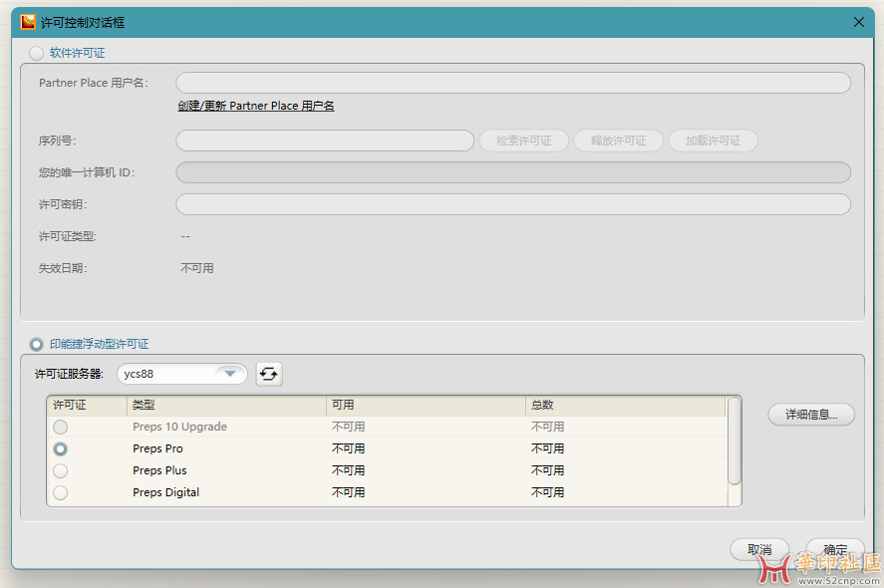This screenshot has height=588, width=884.
Task: Select the 印能捷浮动型许可证 radio button
Action: 36,344
